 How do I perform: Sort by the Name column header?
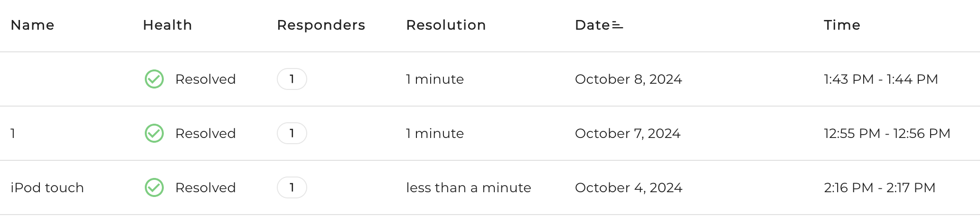click(x=33, y=25)
